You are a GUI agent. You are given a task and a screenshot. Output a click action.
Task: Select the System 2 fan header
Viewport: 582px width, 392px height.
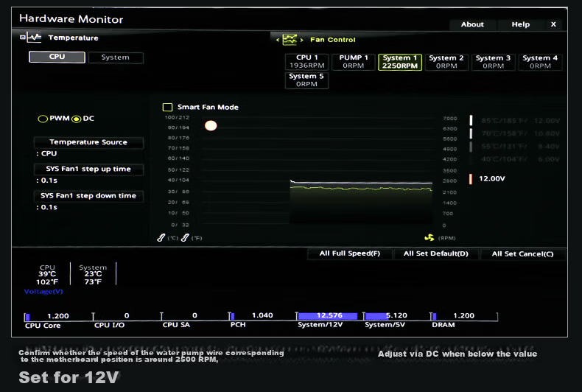(446, 62)
